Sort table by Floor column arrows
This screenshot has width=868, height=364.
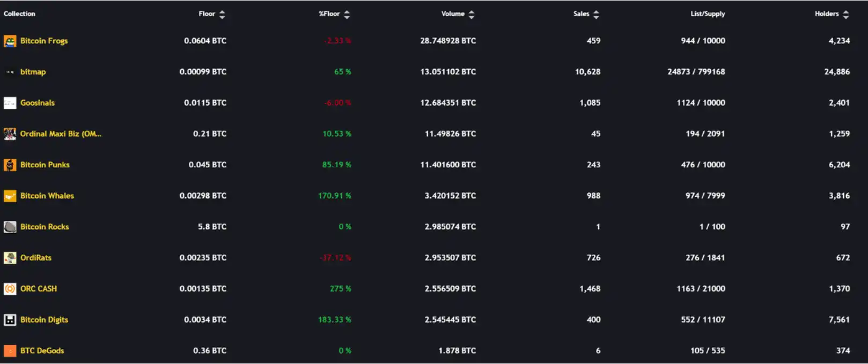tap(222, 14)
